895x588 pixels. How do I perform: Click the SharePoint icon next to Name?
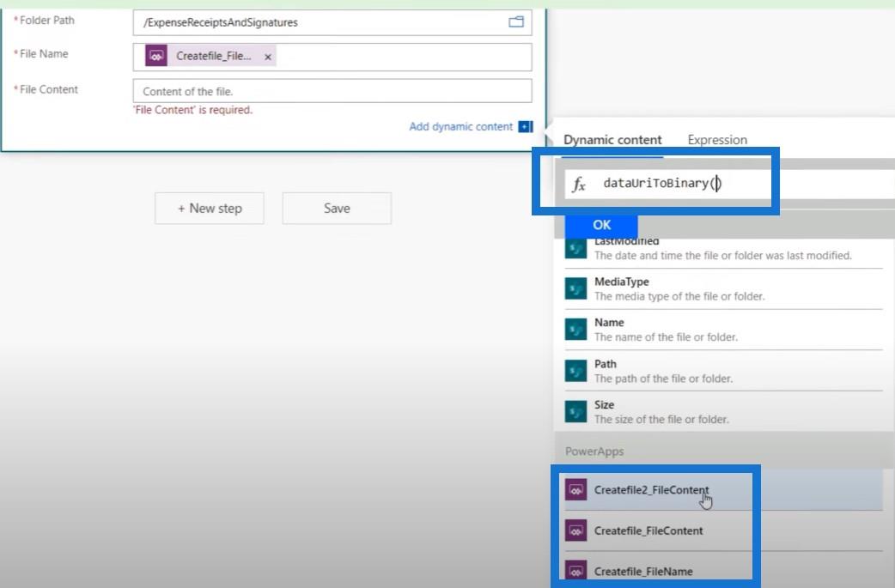575,330
